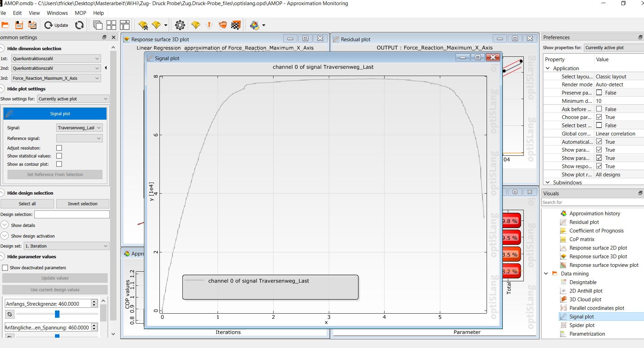Select the 3D Cloud plot visual
Viewport: 644px width, 348px height.
point(585,299)
